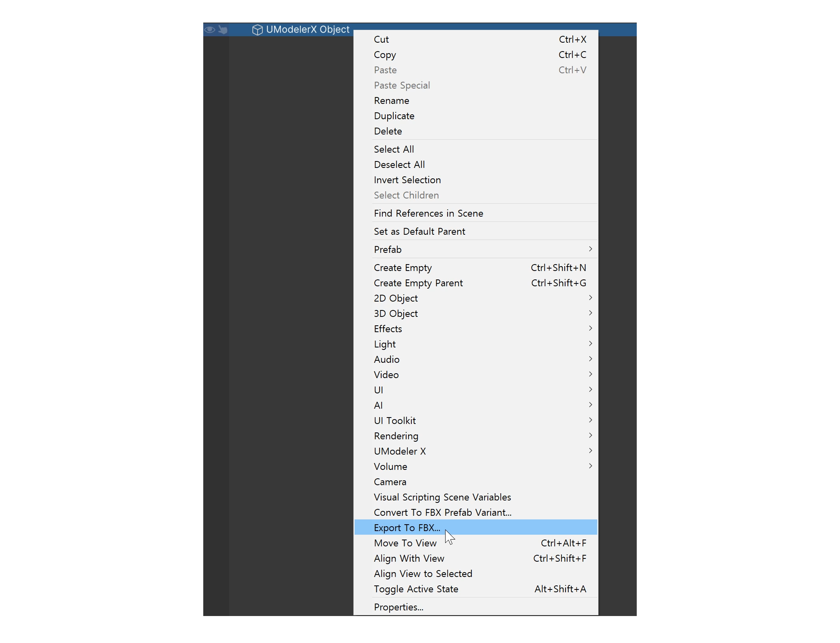Choose Cut from the context menu
The image size is (840, 643).
(x=476, y=39)
